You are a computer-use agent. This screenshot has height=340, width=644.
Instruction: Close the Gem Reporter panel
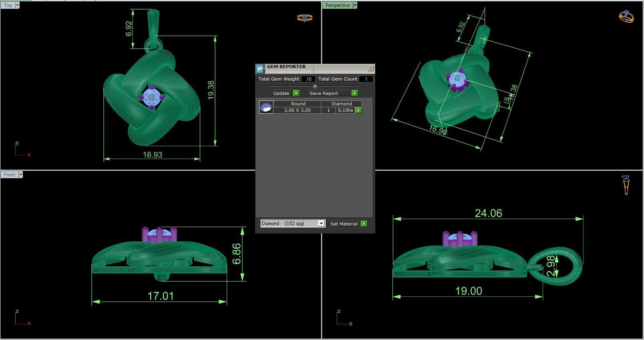[370, 68]
